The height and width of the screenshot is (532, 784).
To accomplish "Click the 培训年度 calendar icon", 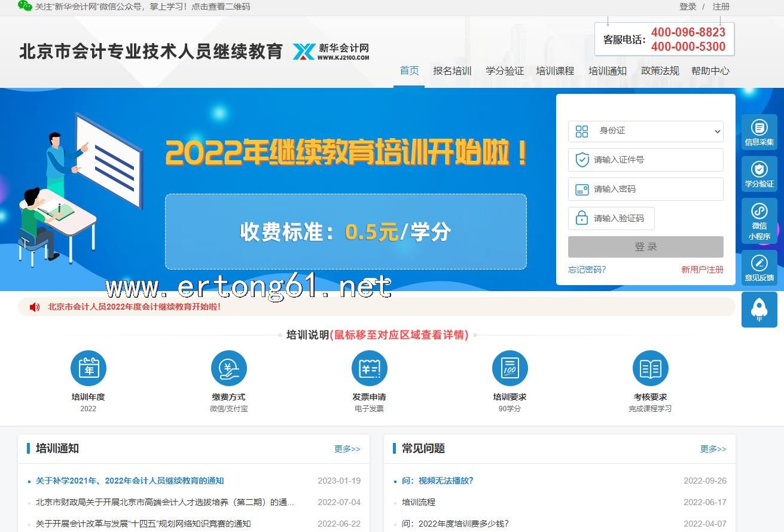I will pos(89,368).
